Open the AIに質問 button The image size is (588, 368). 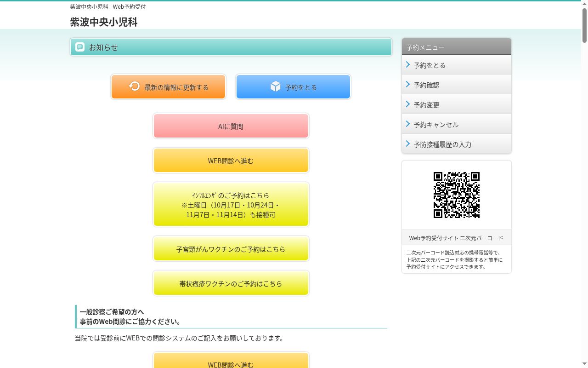(x=231, y=126)
